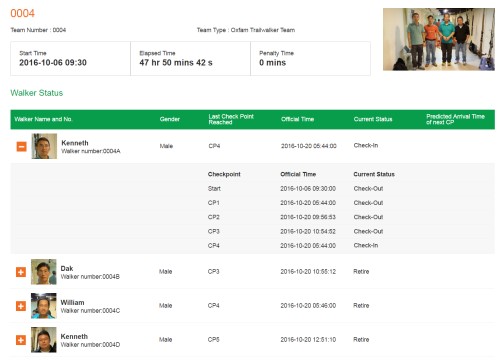
Task: Click Last Check Point Reached header
Action: click(231, 119)
